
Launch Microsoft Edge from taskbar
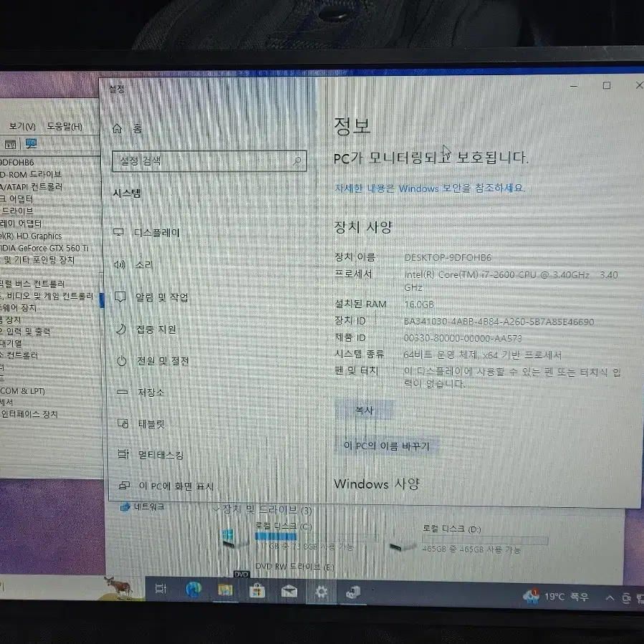tap(193, 590)
